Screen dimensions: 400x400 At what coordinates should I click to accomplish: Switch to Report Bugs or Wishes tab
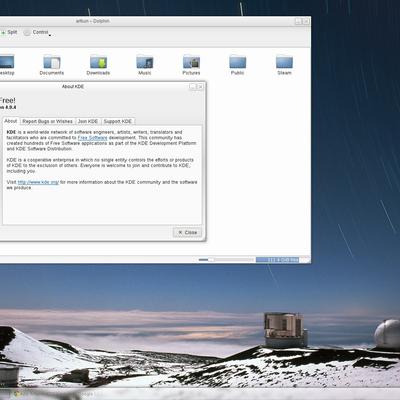pos(47,121)
